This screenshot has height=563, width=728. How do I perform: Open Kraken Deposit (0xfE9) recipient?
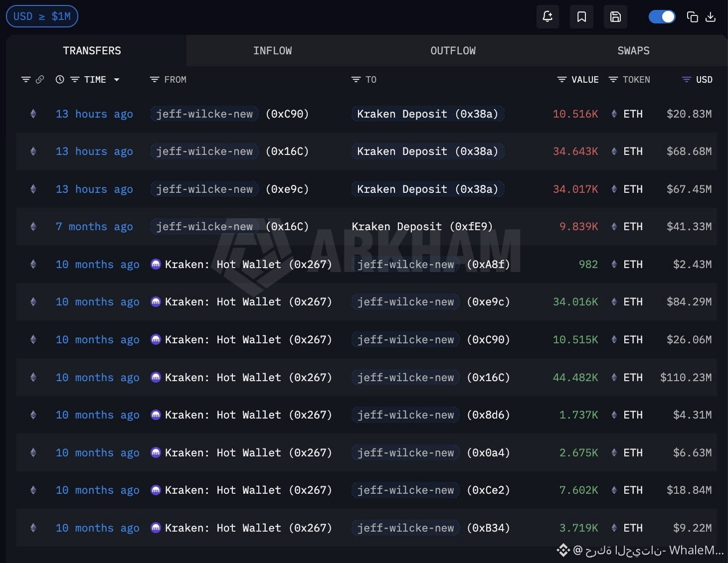point(422,226)
